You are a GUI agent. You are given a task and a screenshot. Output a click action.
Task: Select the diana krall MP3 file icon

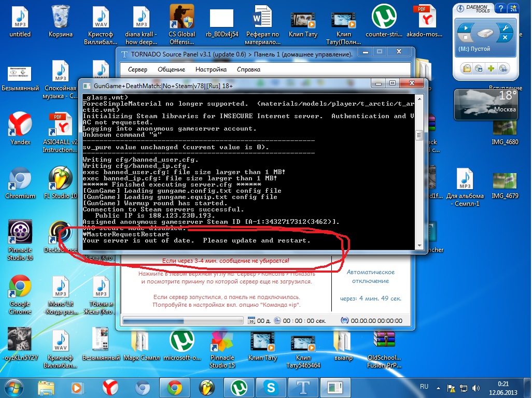[141, 25]
